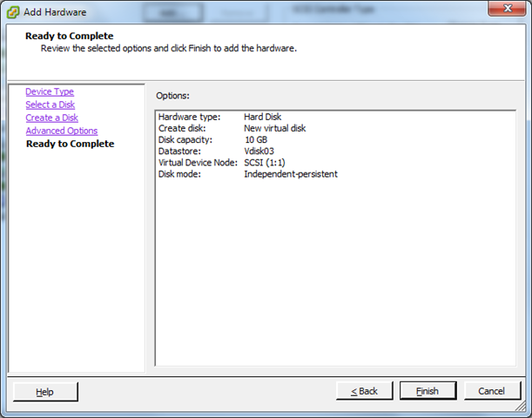
Task: Go back to the Device Type step
Action: (50, 91)
